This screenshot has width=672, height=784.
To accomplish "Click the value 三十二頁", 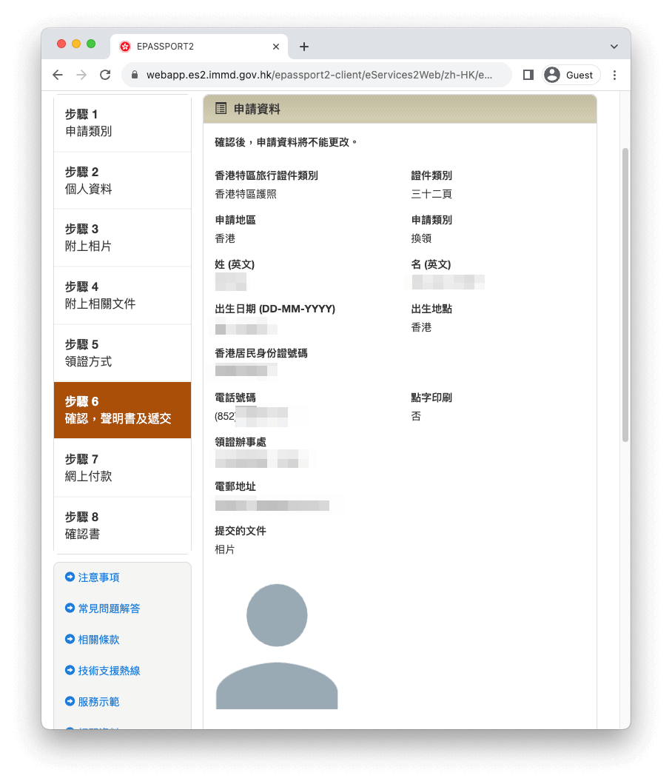I will pos(431,194).
